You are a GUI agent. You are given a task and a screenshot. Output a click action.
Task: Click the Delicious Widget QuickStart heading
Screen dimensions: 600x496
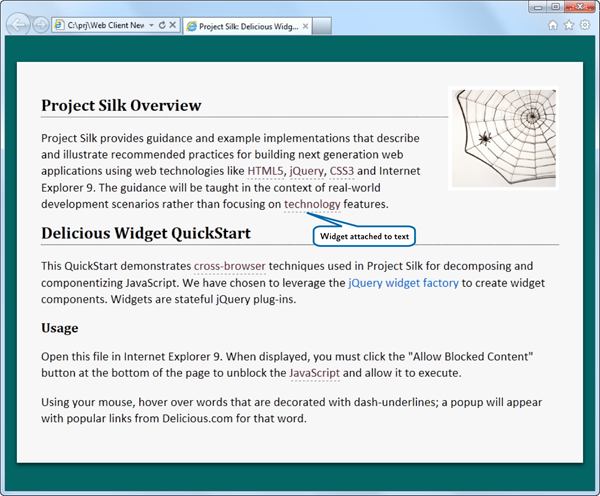tap(146, 233)
